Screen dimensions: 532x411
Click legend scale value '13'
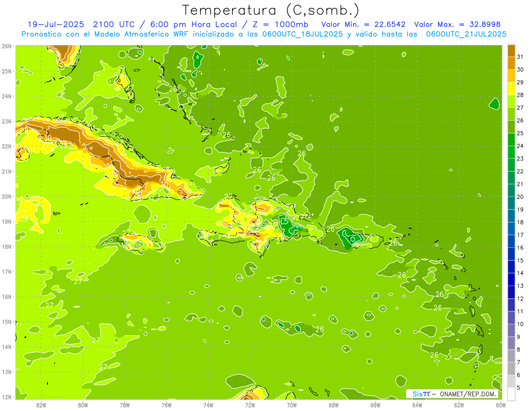[x=520, y=286]
